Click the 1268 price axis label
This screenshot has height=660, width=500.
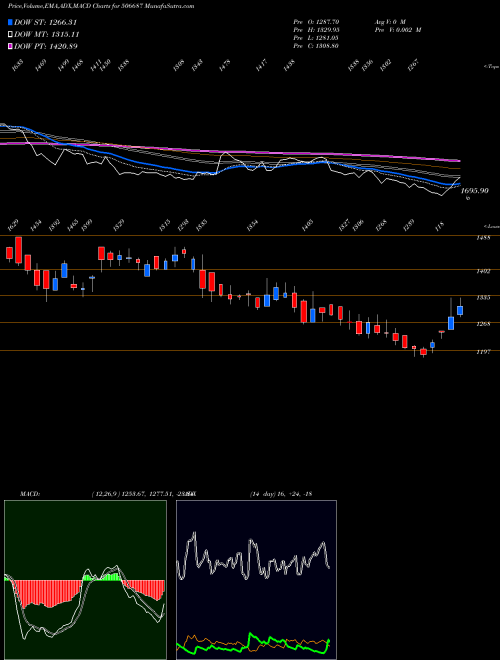coord(483,324)
